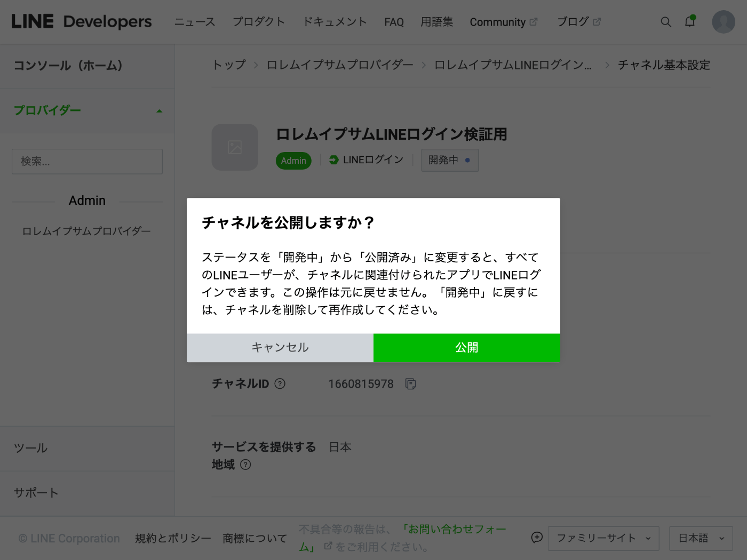Open the ブログ external link
Image resolution: width=747 pixels, height=560 pixels.
click(x=579, y=22)
